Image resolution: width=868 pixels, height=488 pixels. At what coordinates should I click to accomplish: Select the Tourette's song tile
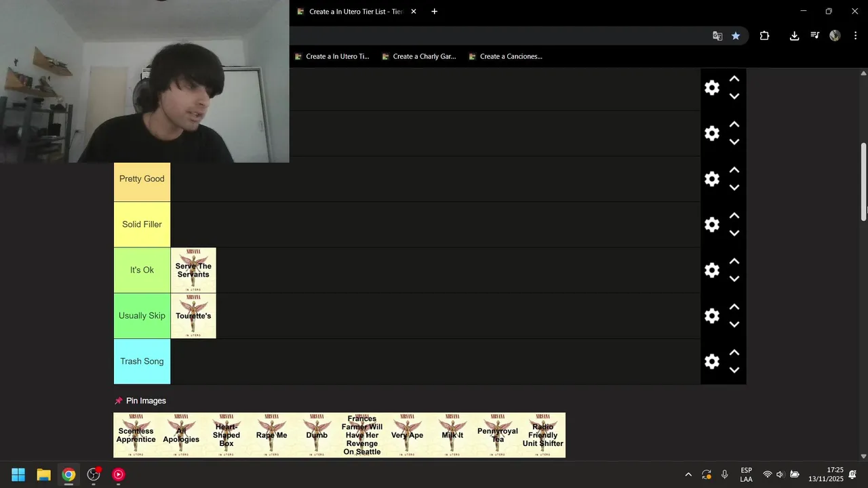(x=193, y=316)
